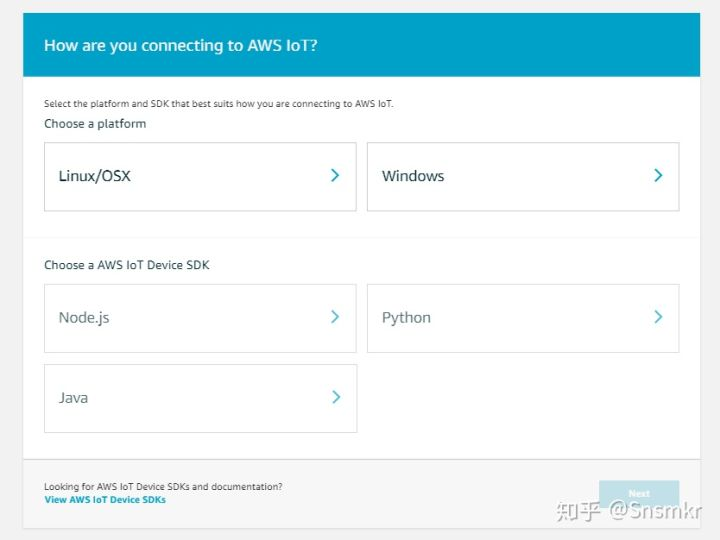The width and height of the screenshot is (720, 540).
Task: Click the 'Select the platform and SDK' instruction text
Action: (219, 104)
